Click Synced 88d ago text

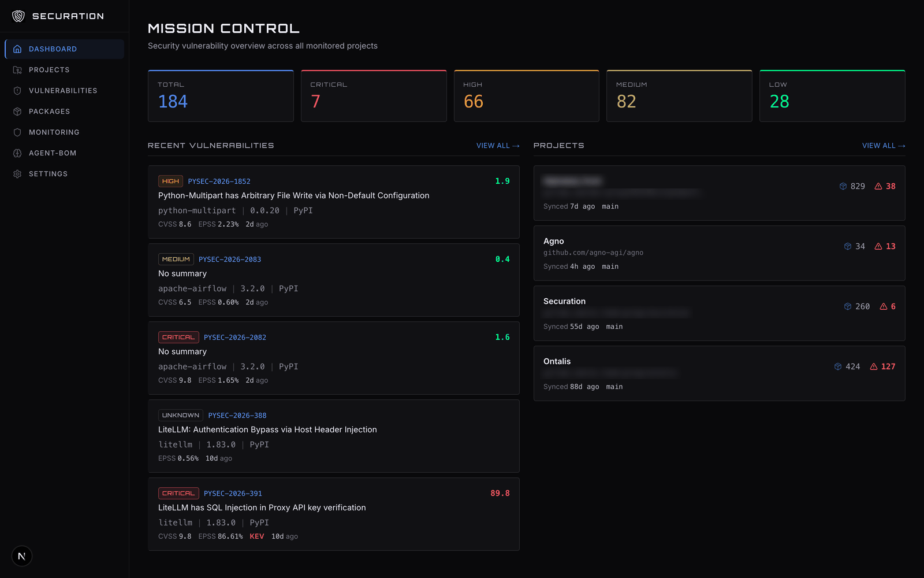coord(571,387)
